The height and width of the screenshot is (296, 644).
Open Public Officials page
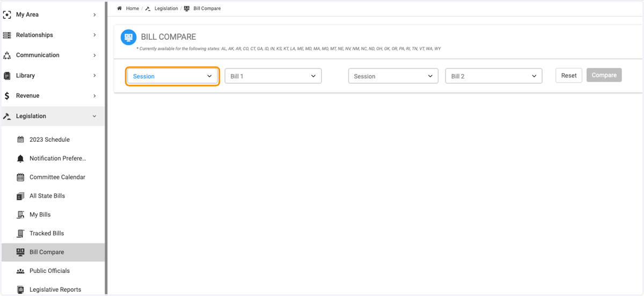pyautogui.click(x=53, y=271)
